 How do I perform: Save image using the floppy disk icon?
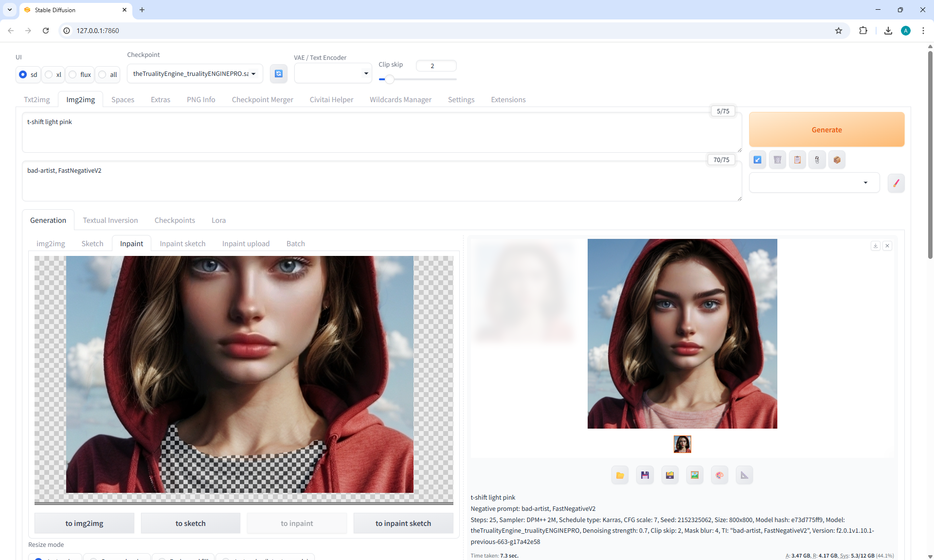click(645, 475)
